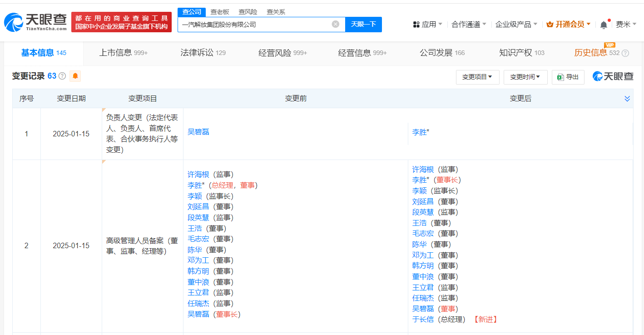Open 吴碧磊 link in row 1 变更前
Viewport: 644px width, 335px height.
[x=198, y=132]
